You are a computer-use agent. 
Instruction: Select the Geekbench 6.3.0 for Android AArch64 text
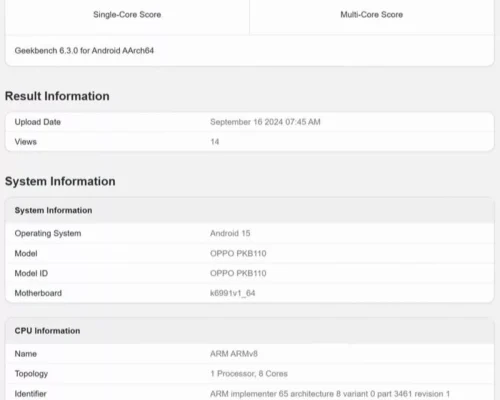click(x=84, y=51)
